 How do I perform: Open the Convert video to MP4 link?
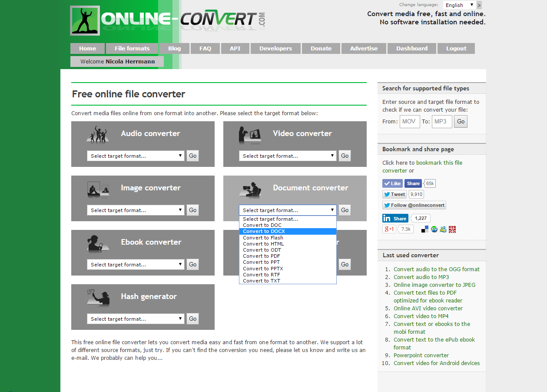click(x=421, y=316)
